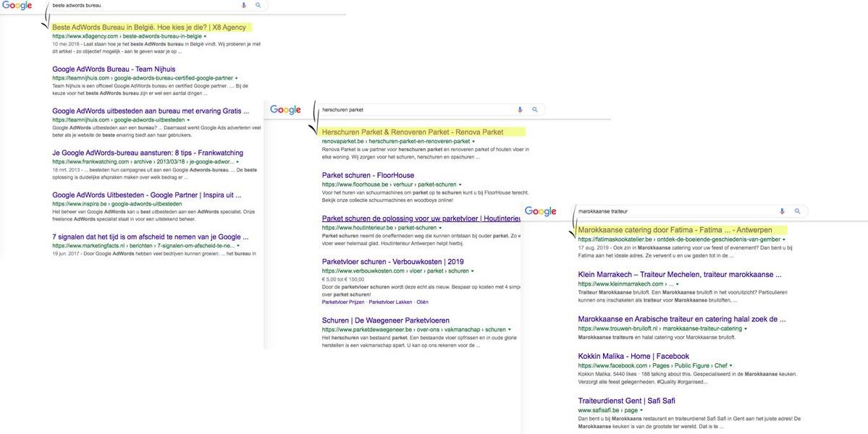The image size is (868, 434).
Task: Open 'Kokkin Malika - Home | Facebook' result
Action: 633,356
